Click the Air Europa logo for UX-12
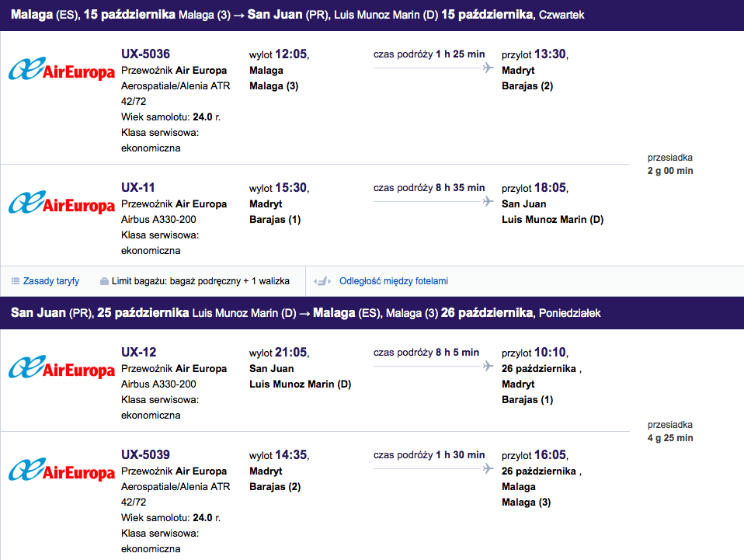The height and width of the screenshot is (560, 744). 61,368
